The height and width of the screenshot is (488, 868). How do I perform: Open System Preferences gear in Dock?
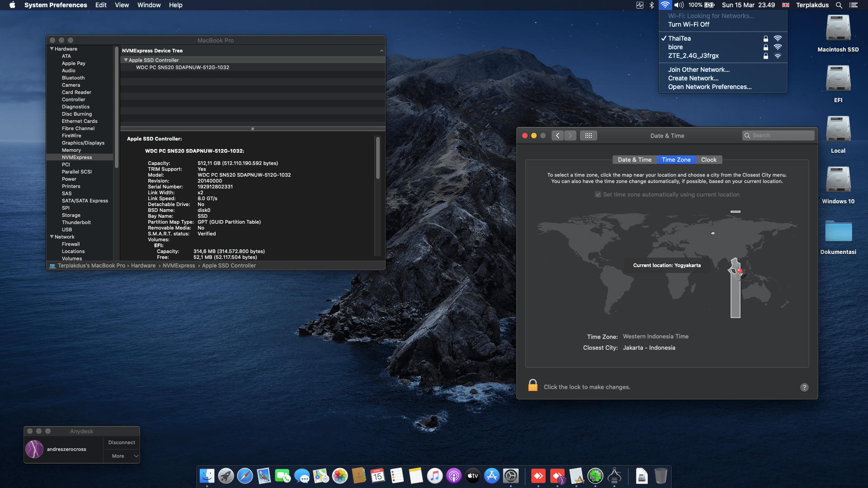511,476
